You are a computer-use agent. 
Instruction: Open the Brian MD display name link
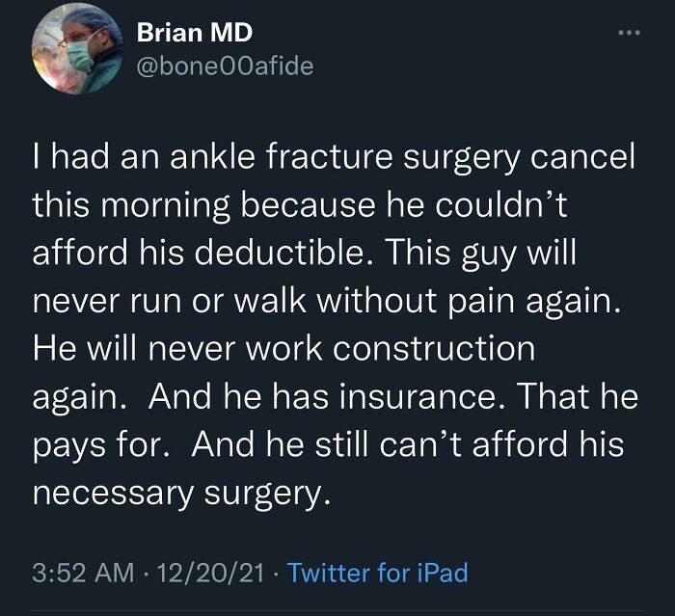click(x=195, y=32)
